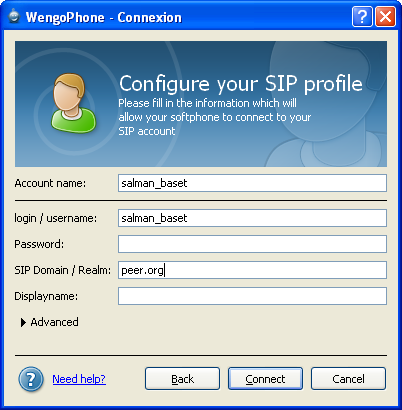
Task: Select the SIP Domain / Realm field
Action: 252,270
